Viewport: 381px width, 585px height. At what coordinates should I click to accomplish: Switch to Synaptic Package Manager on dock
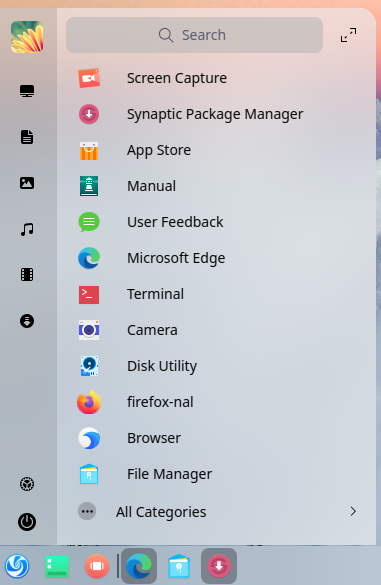219,566
